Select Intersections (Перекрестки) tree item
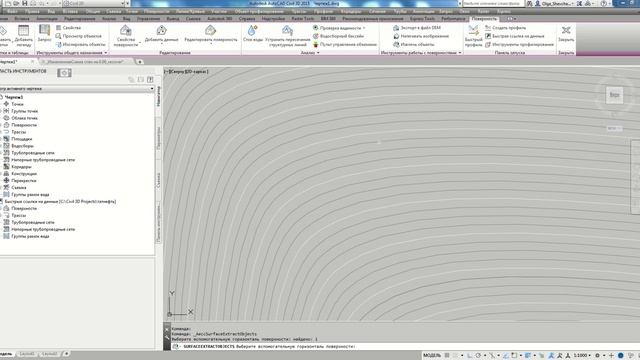640x360 pixels. pyautogui.click(x=24, y=180)
